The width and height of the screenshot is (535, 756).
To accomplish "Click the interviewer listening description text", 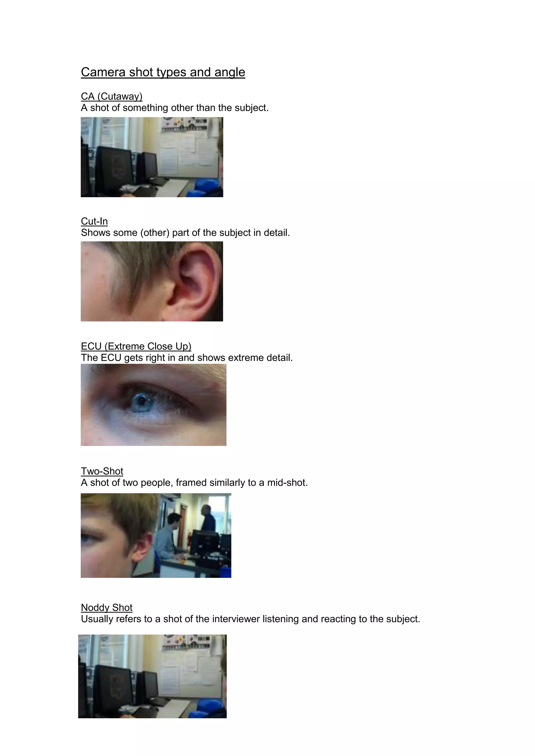I will point(251,619).
